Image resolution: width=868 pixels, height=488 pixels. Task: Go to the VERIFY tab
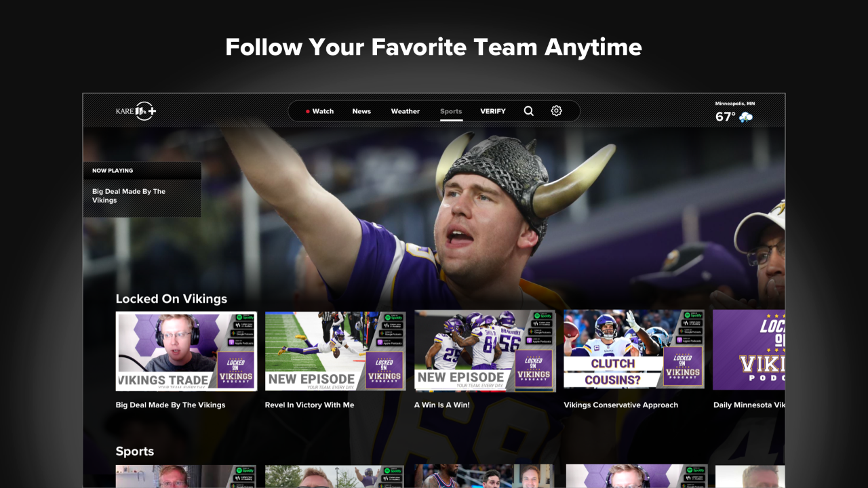[x=493, y=111]
